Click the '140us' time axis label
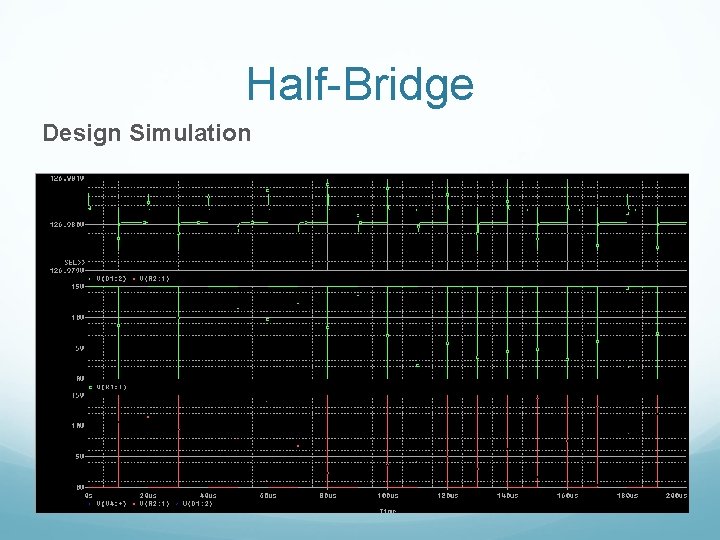The image size is (720, 540). pyautogui.click(x=507, y=495)
